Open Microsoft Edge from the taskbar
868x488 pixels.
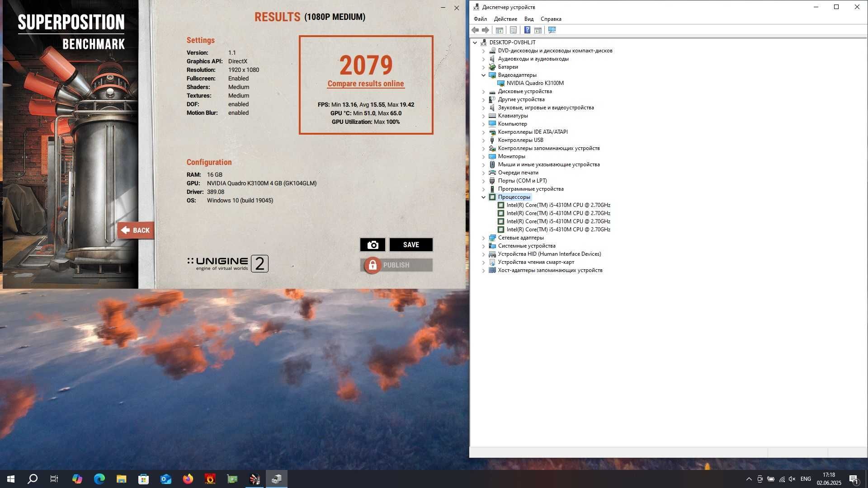[99, 479]
